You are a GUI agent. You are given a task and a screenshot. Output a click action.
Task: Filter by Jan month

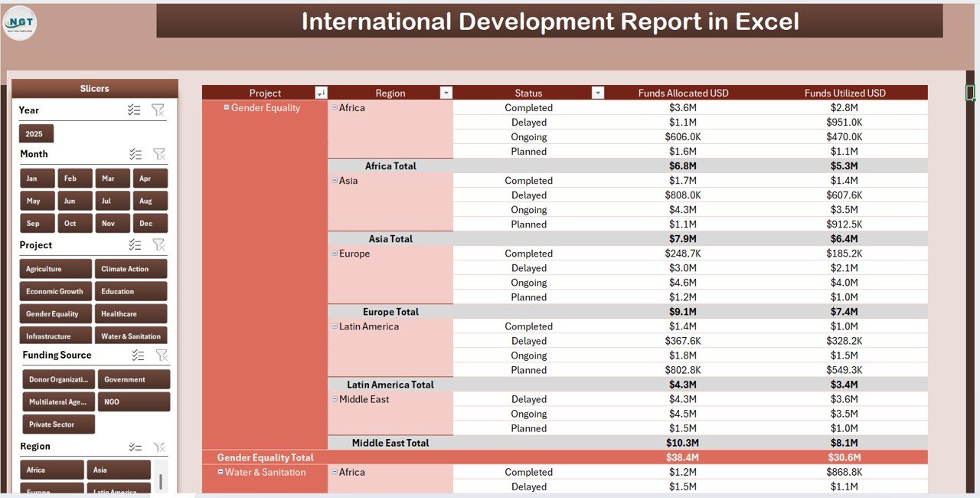[x=38, y=179]
